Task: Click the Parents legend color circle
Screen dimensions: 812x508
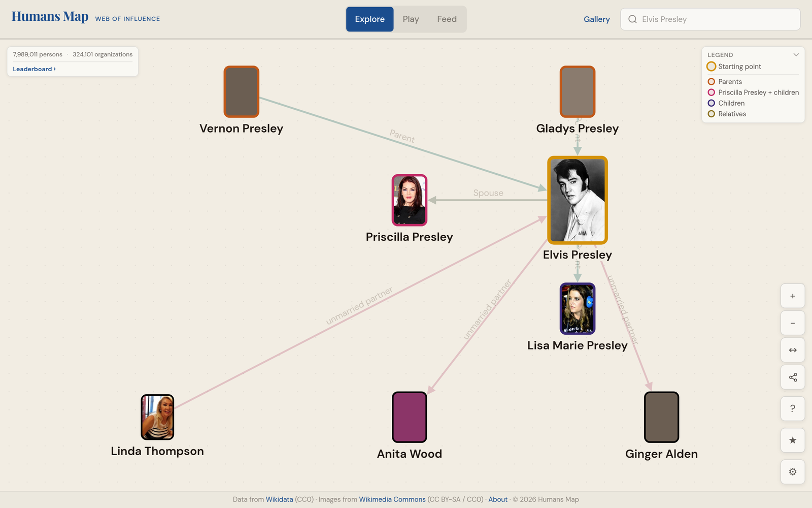Action: point(712,82)
